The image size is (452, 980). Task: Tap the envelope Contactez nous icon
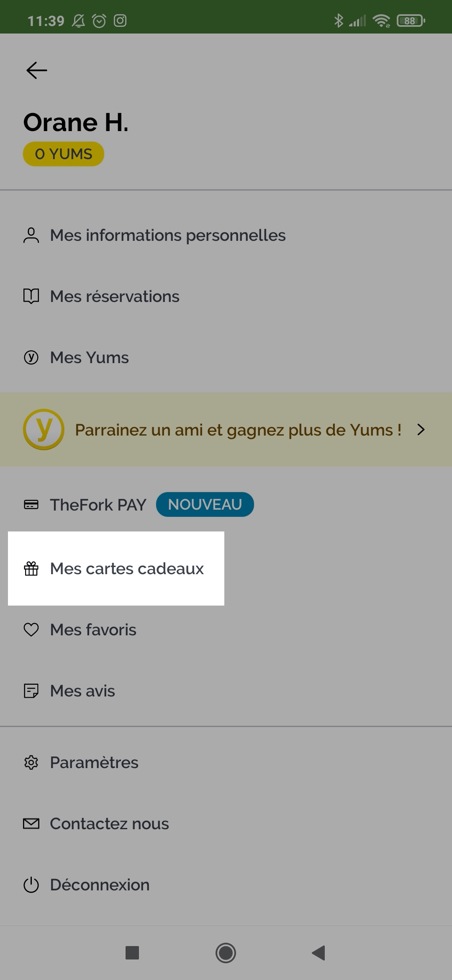click(31, 824)
